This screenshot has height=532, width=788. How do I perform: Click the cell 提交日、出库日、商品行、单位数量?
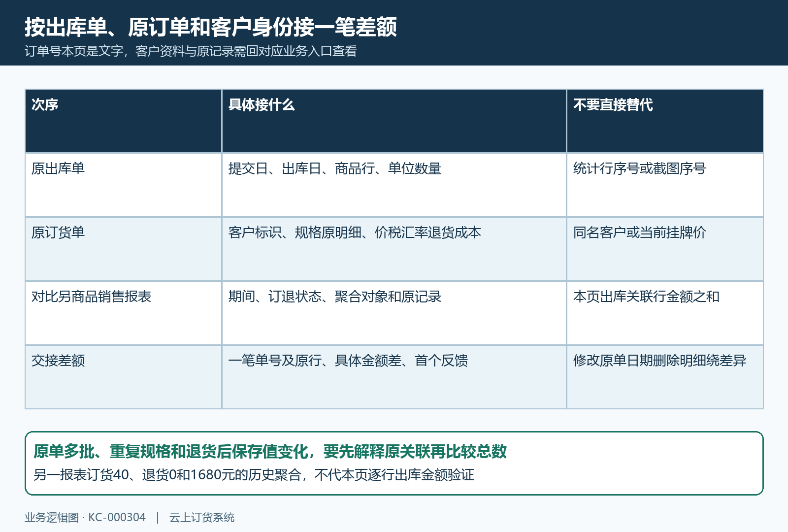(x=394, y=185)
